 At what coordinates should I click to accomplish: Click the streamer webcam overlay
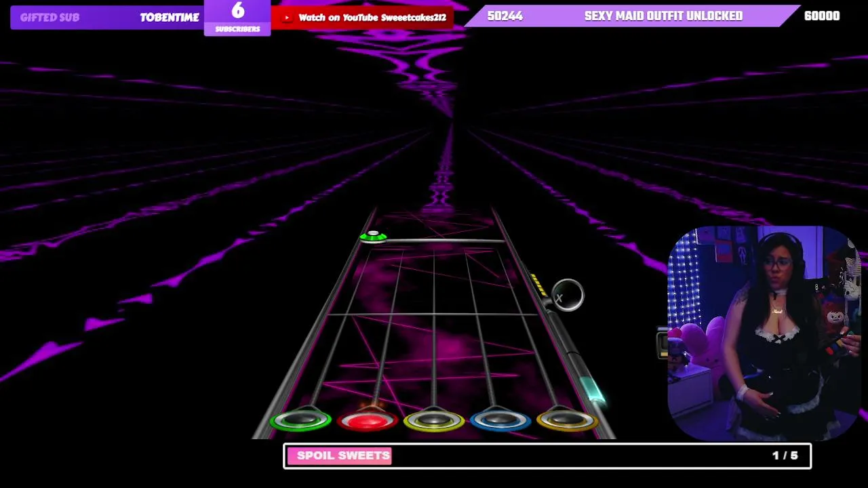coord(764,333)
